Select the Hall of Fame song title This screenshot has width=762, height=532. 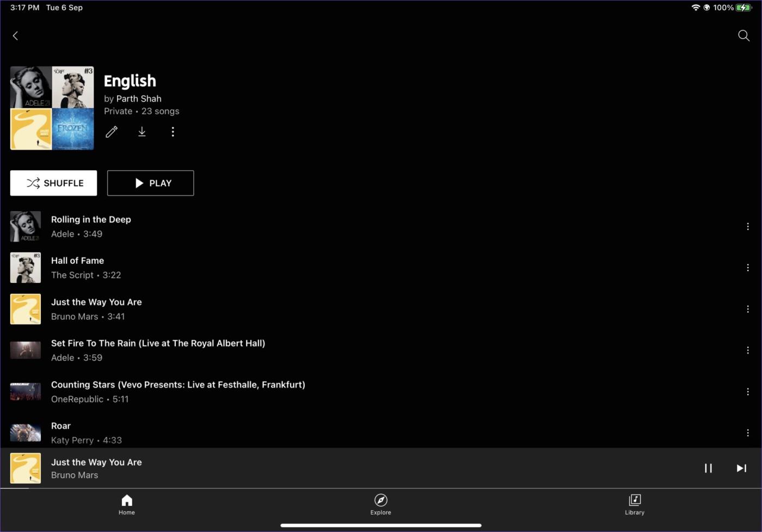click(x=77, y=261)
